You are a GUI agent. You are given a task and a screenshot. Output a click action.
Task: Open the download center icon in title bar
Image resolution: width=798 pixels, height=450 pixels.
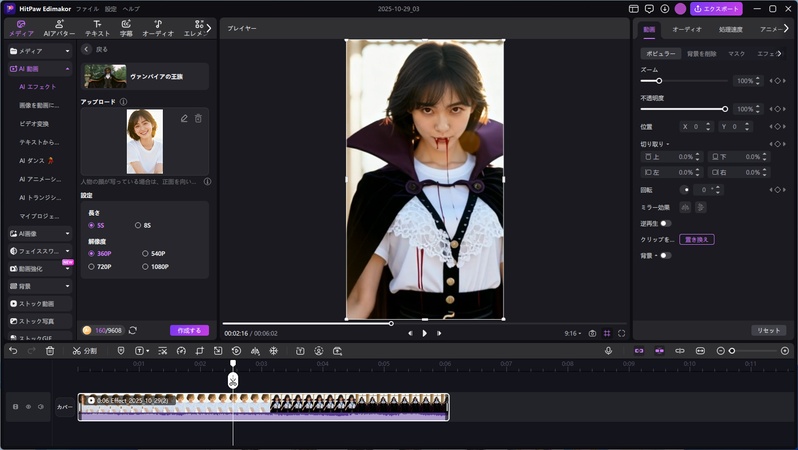(665, 9)
